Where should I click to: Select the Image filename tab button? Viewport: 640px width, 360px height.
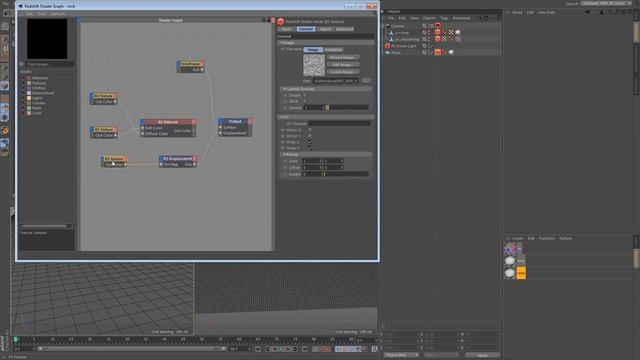click(x=313, y=50)
